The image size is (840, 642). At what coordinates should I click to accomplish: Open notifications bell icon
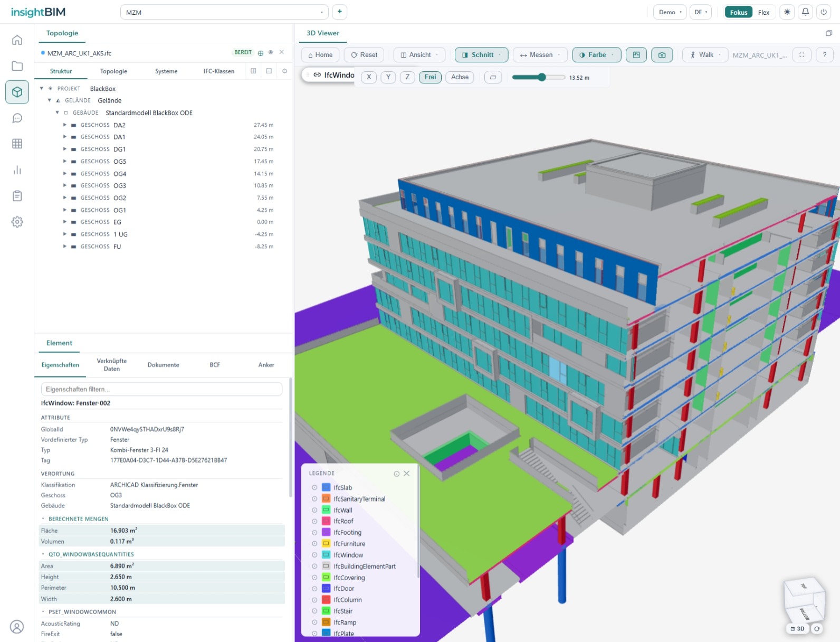click(805, 12)
